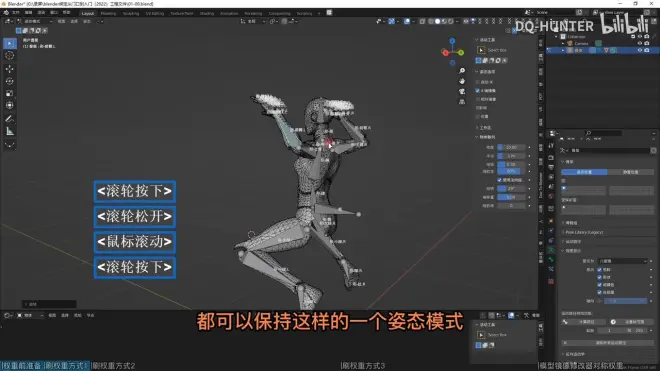Click the Blender logo menu icon
This screenshot has height=371, width=660.
click(x=6, y=13)
